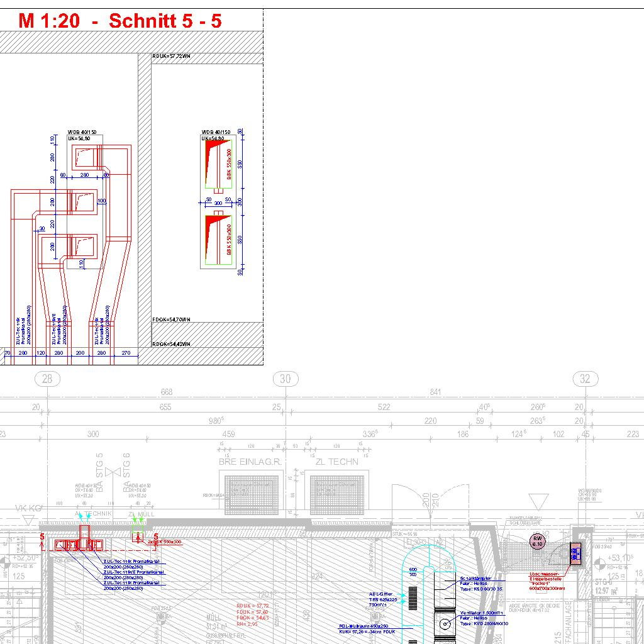Click the right section marker 5
The height and width of the screenshot is (644, 644).
pyautogui.click(x=156, y=536)
